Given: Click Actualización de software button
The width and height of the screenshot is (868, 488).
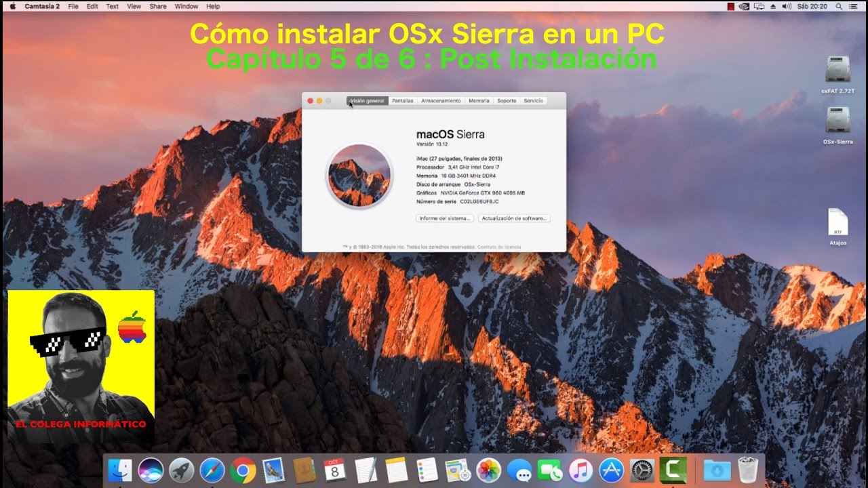Looking at the screenshot, I should click(514, 218).
